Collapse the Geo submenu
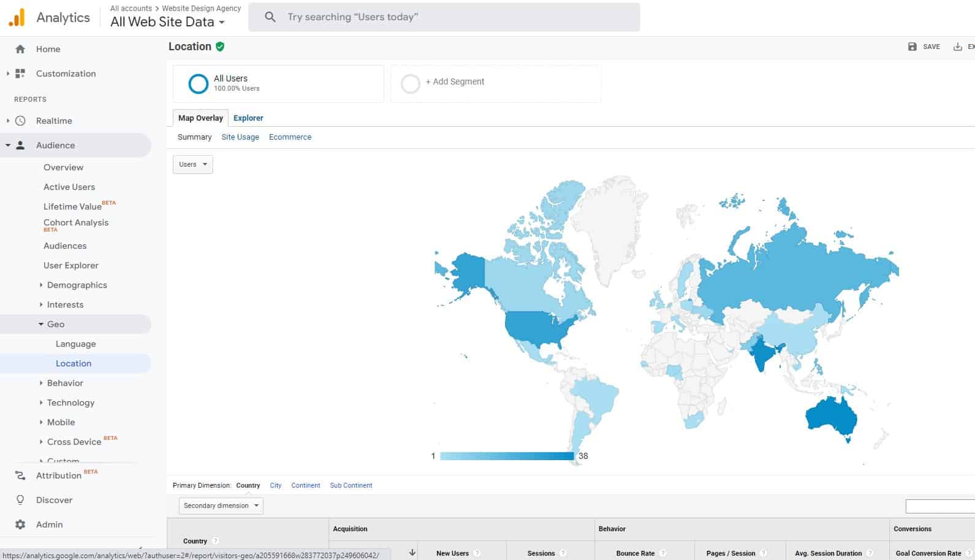Screen dimensions: 975x560 (x=41, y=324)
